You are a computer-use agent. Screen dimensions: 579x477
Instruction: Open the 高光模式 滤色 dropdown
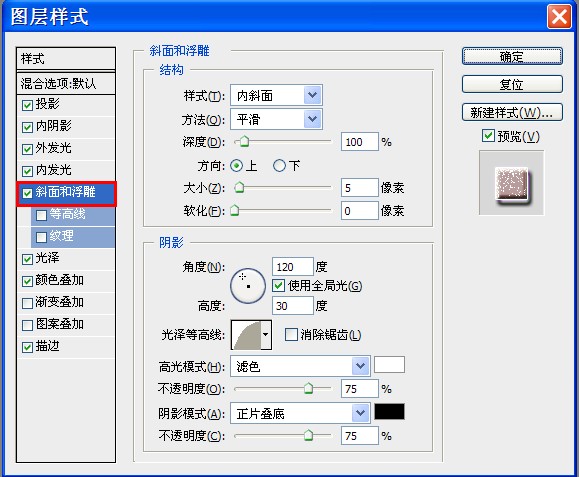pos(300,366)
